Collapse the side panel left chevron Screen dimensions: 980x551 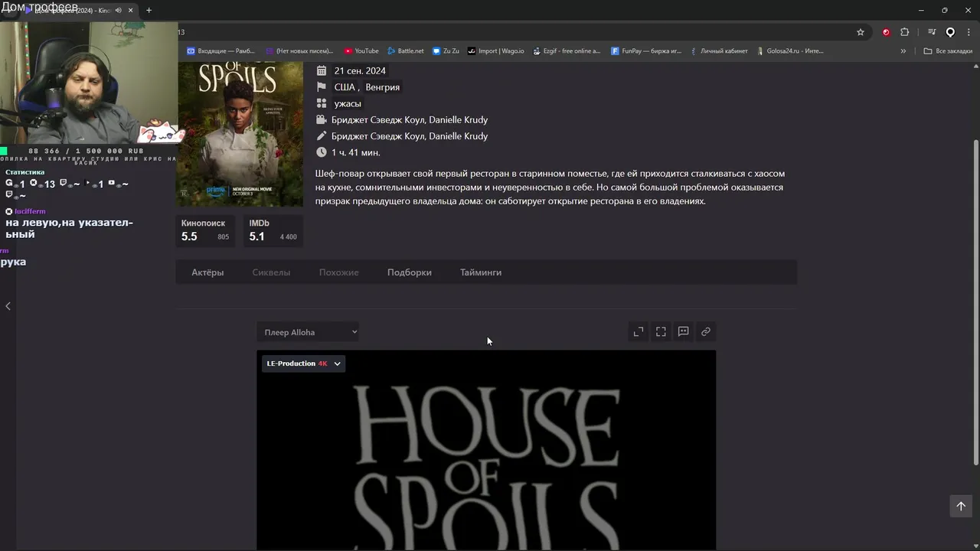8,306
